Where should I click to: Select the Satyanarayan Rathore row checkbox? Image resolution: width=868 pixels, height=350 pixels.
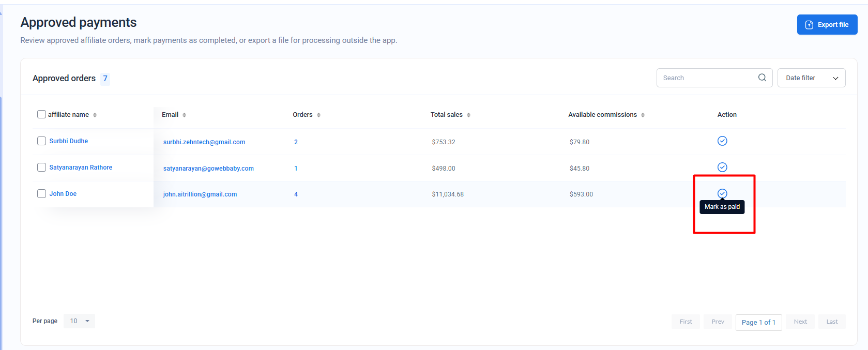point(41,168)
